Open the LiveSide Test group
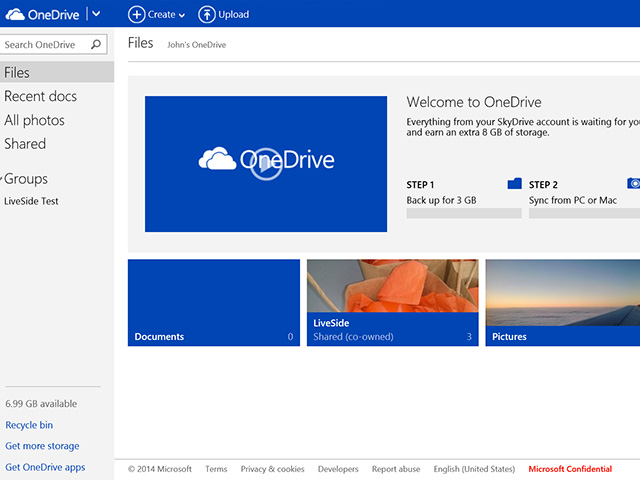This screenshot has height=480, width=640. tap(31, 201)
